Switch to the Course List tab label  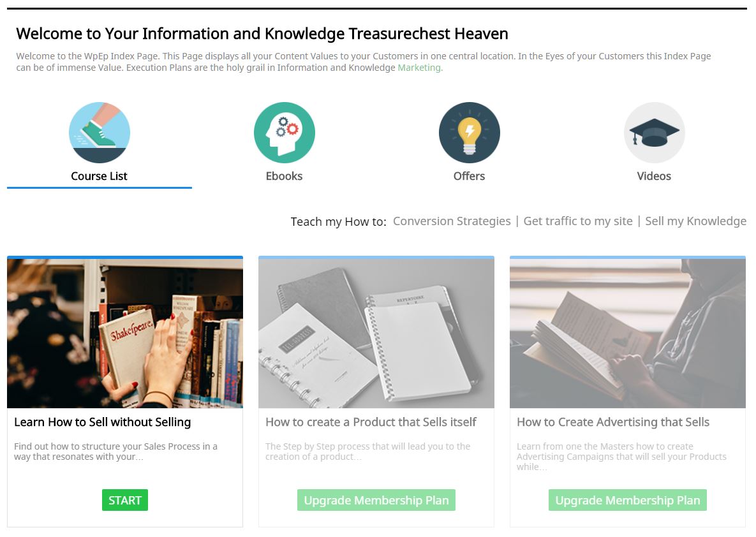point(99,176)
